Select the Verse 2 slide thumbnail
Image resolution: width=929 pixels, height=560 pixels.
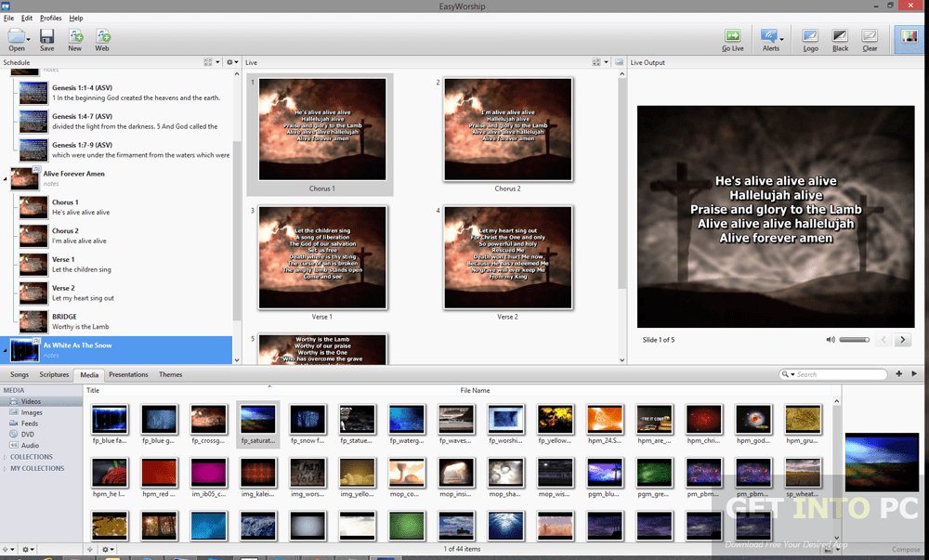506,258
